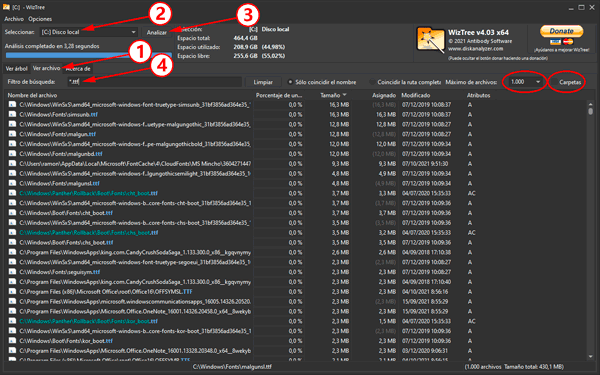Click the file icon beside Fonts\malgunsl.ttf
600x375 pixels.
12,183
